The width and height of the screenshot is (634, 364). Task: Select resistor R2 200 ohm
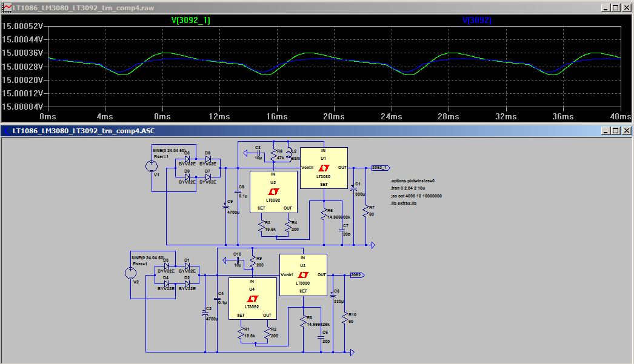click(267, 333)
